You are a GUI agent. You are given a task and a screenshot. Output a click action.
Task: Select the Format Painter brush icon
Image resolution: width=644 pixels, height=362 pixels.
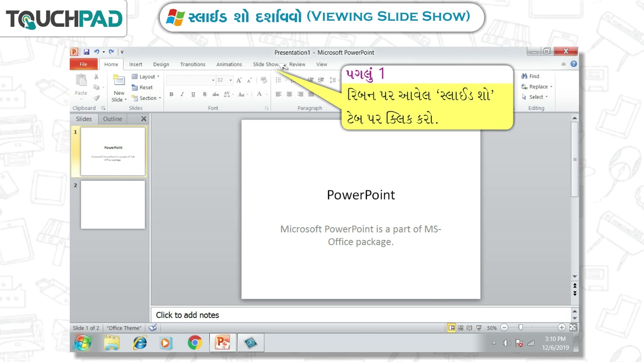96,98
